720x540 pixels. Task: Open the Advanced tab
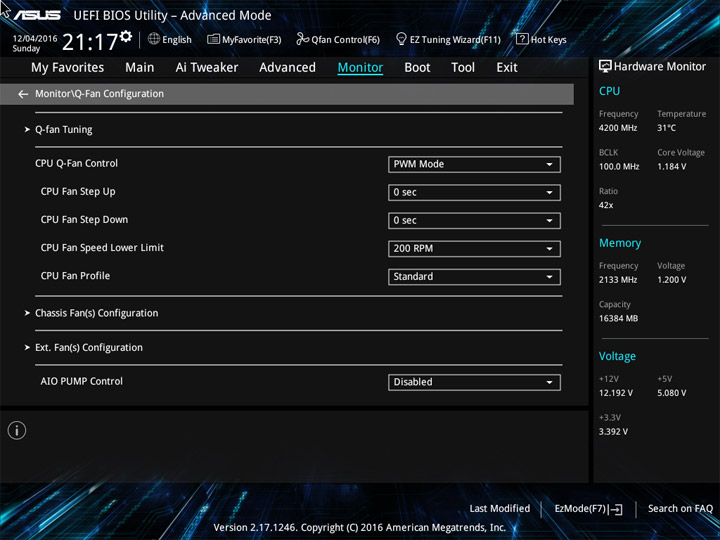pyautogui.click(x=287, y=68)
